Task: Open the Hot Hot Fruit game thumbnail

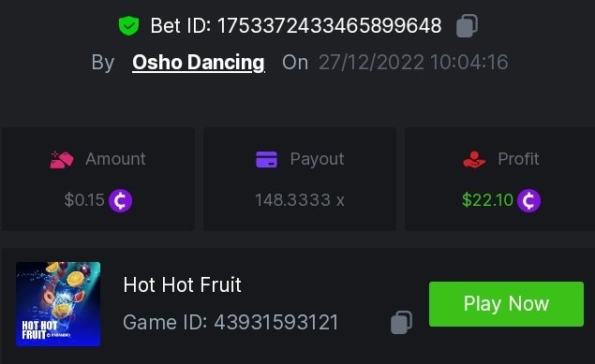Action: point(58,304)
